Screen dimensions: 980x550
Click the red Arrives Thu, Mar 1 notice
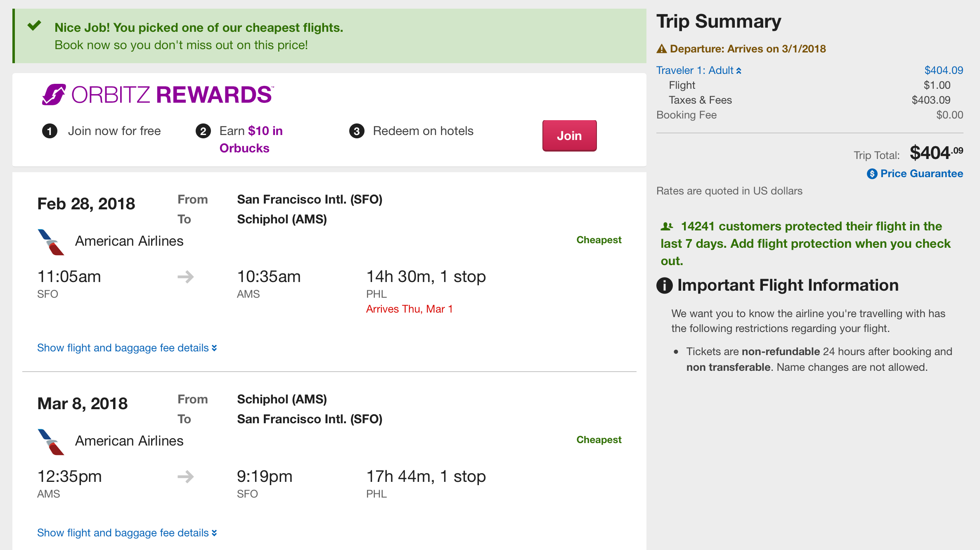(409, 309)
